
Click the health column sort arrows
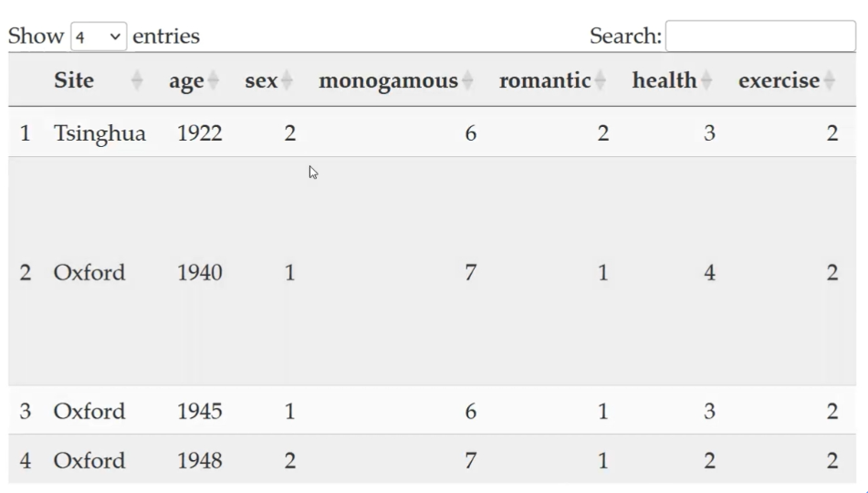(x=706, y=81)
